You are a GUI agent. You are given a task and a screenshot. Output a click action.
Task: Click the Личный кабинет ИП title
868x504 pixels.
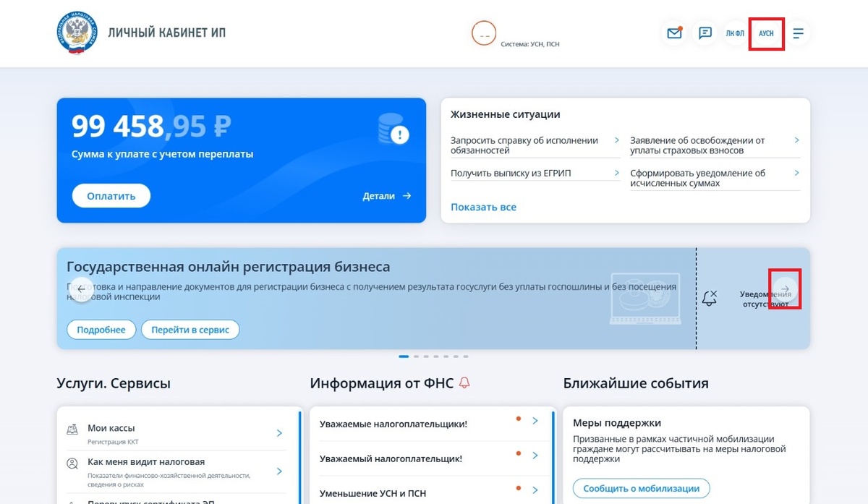click(x=166, y=33)
